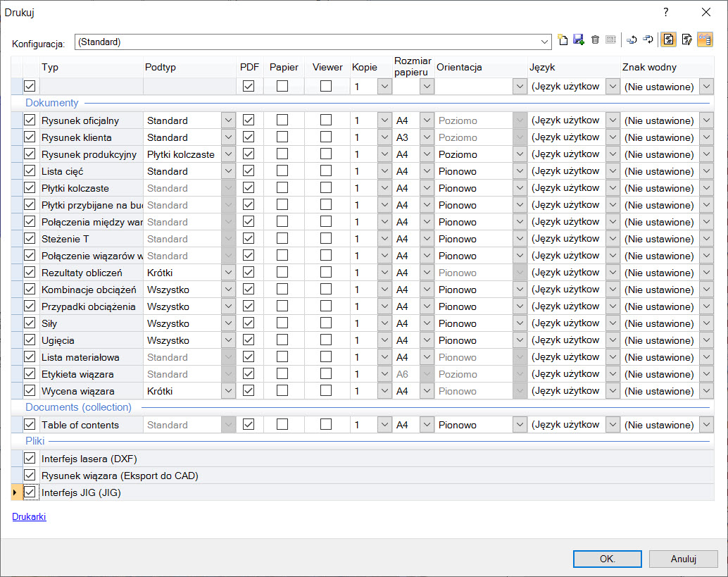Screen dimensions: 728x577
Task: Open Podtyp dropdown for Wycena wiązara
Action: click(228, 391)
